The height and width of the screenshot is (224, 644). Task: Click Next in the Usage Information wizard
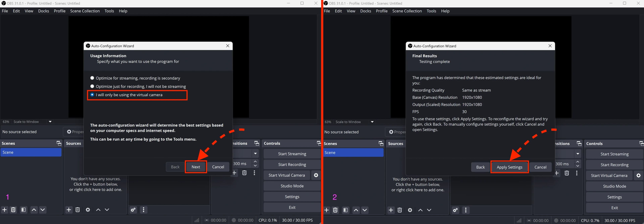[196, 167]
